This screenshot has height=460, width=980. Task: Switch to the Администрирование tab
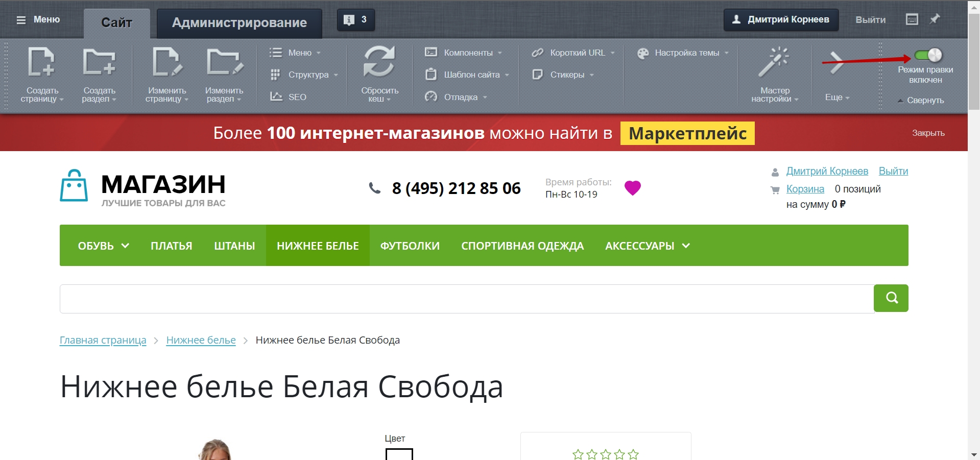point(239,23)
